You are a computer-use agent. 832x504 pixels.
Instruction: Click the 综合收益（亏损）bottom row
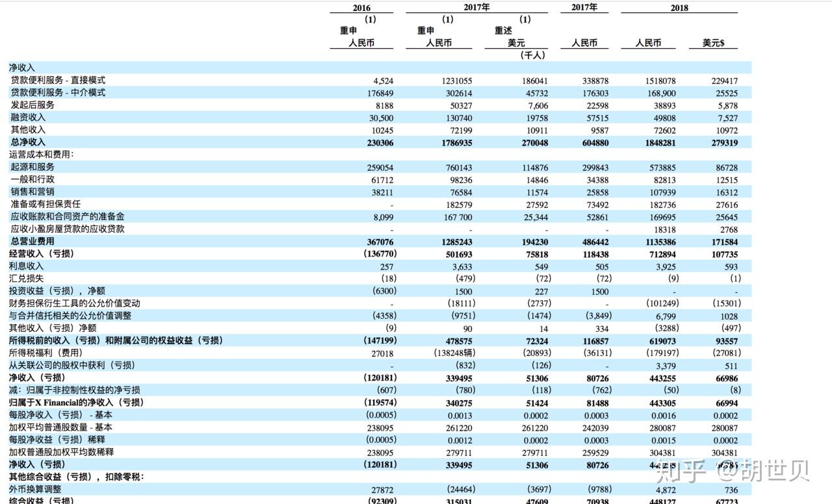pyautogui.click(x=39, y=501)
